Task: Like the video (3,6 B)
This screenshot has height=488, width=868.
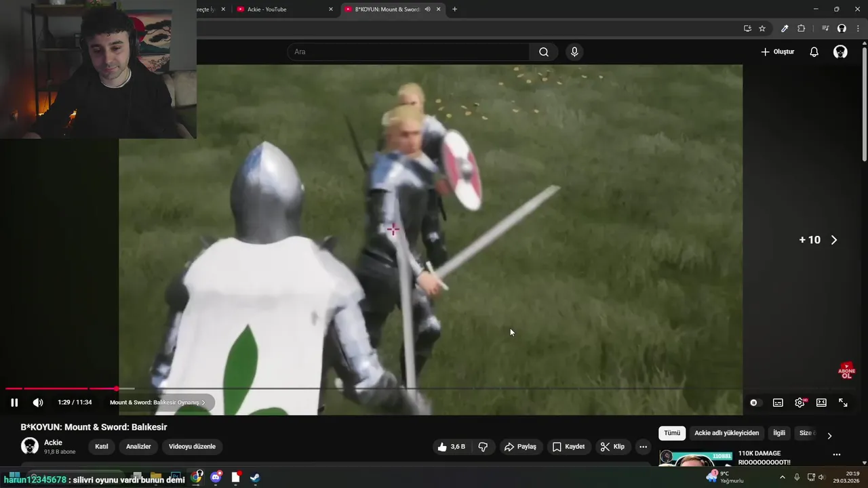Action: [x=452, y=447]
